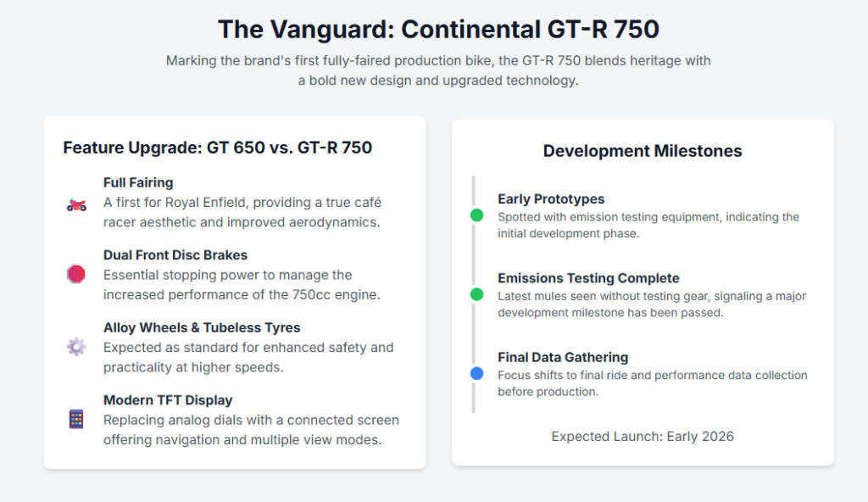868x502 pixels.
Task: Click the Final Data Gathering milestone title
Action: pos(563,357)
